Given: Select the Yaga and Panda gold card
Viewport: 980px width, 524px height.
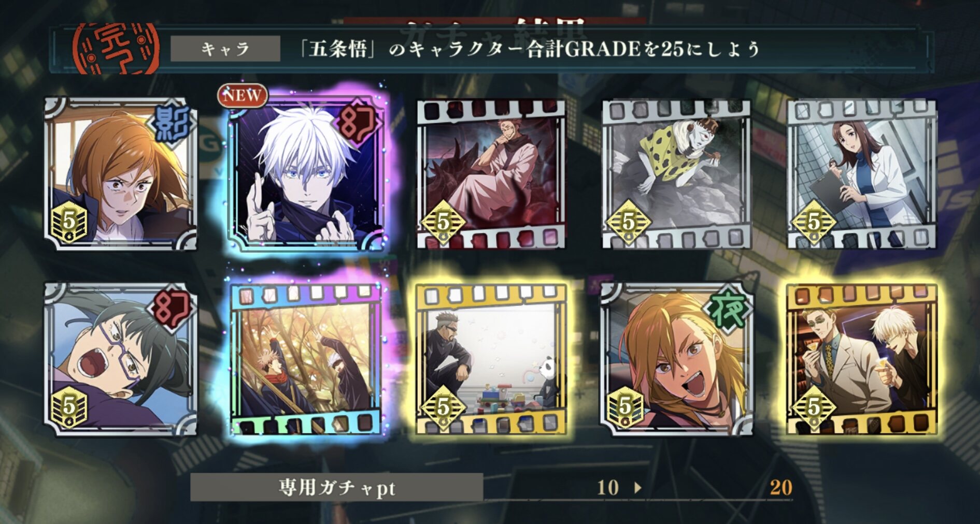Looking at the screenshot, I should [x=491, y=359].
